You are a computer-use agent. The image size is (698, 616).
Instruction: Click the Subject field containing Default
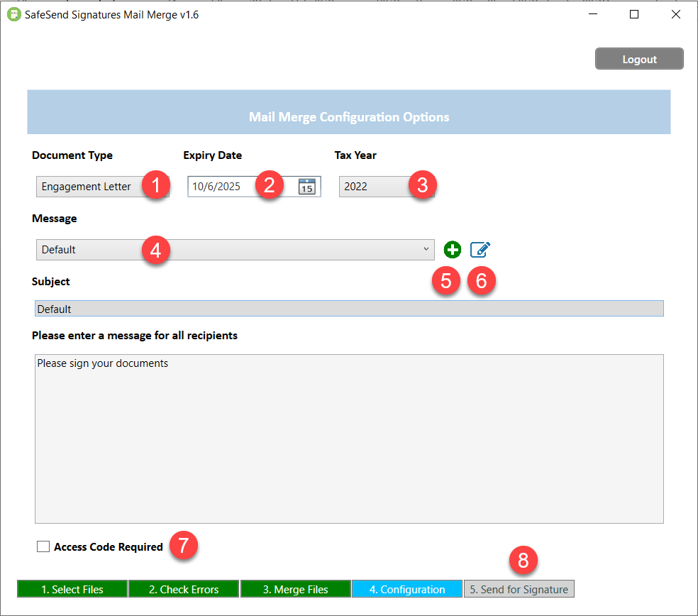pos(349,308)
